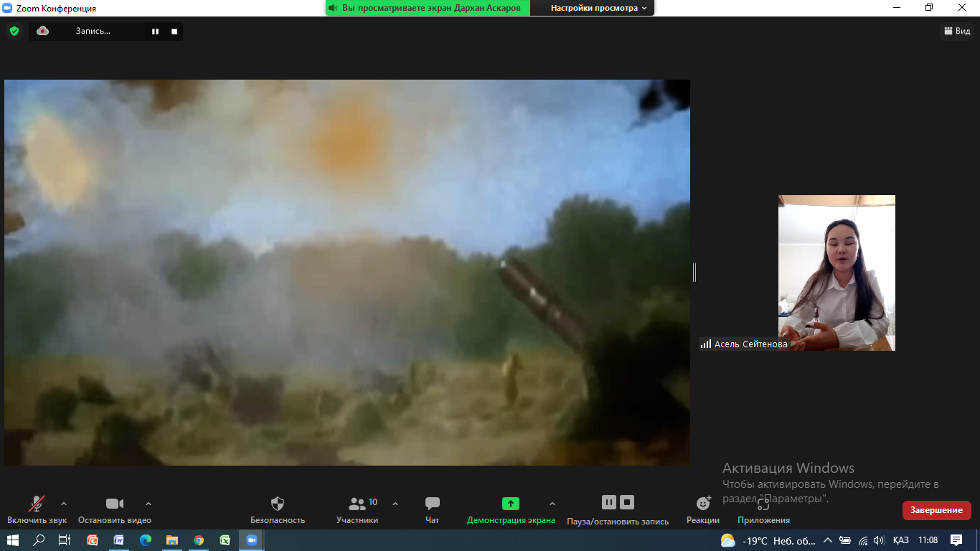Click the green Share Screen (Демонстрация экрана) icon
Image resolution: width=980 pixels, height=551 pixels.
[x=510, y=504]
